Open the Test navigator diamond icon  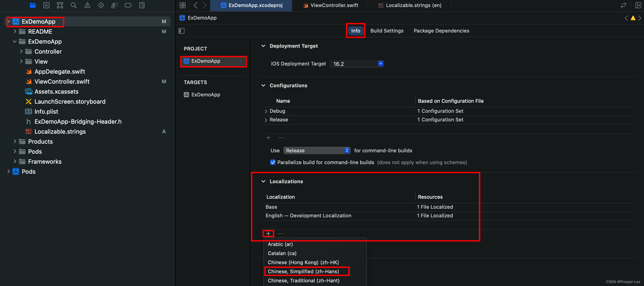tap(101, 5)
